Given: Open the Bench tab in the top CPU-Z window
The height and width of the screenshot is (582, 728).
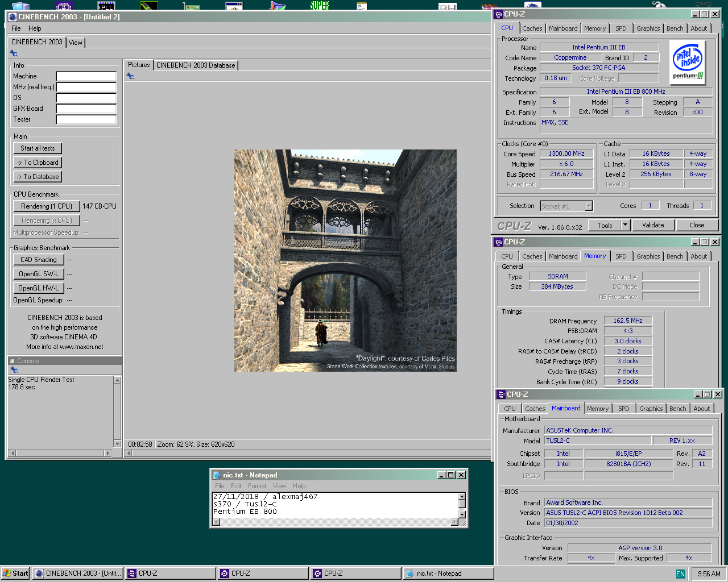Looking at the screenshot, I should click(675, 28).
